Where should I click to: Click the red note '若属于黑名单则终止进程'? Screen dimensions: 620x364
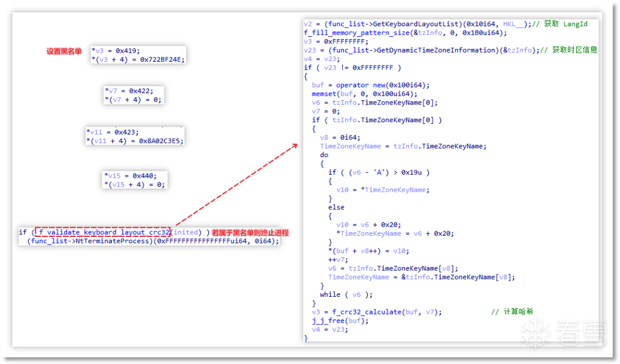pyautogui.click(x=250, y=233)
